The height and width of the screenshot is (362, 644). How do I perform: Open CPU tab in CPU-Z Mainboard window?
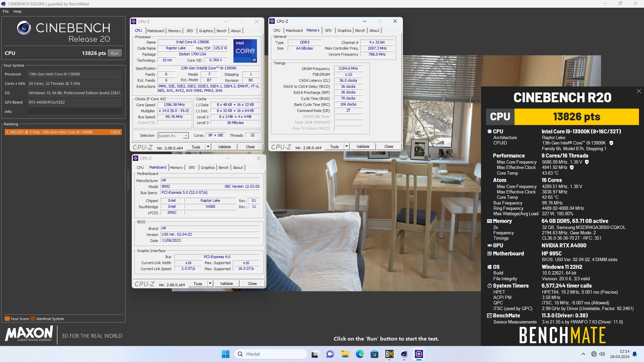click(x=140, y=168)
